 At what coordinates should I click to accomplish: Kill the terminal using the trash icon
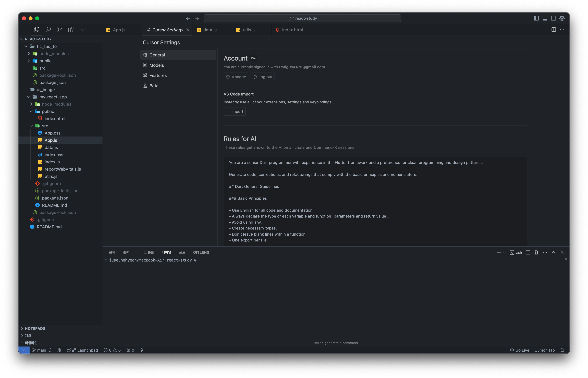click(x=536, y=252)
